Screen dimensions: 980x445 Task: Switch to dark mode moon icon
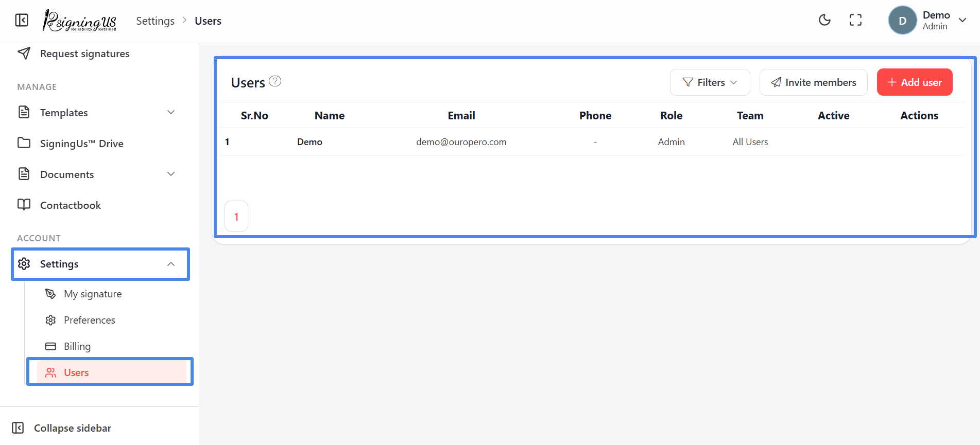click(x=824, y=20)
